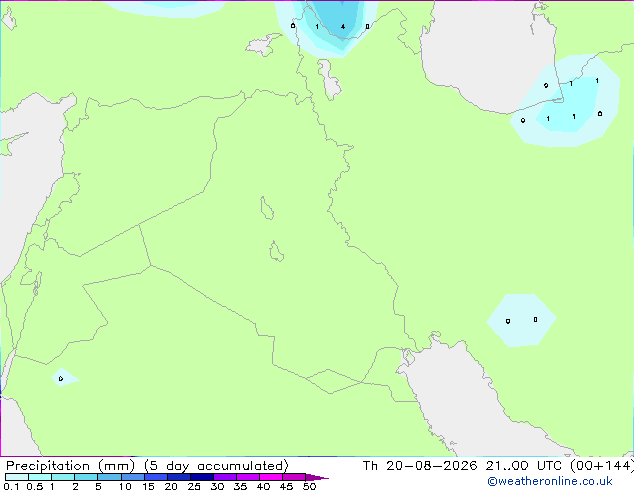The width and height of the screenshot is (634, 490).
Task: Click the legend swatch between 40 and 45
Action: pos(271,477)
